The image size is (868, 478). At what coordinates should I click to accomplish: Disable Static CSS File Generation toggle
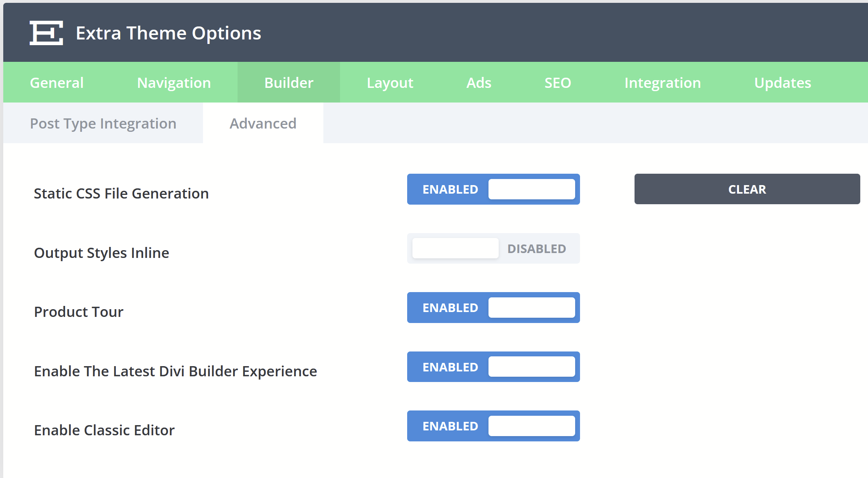(493, 189)
